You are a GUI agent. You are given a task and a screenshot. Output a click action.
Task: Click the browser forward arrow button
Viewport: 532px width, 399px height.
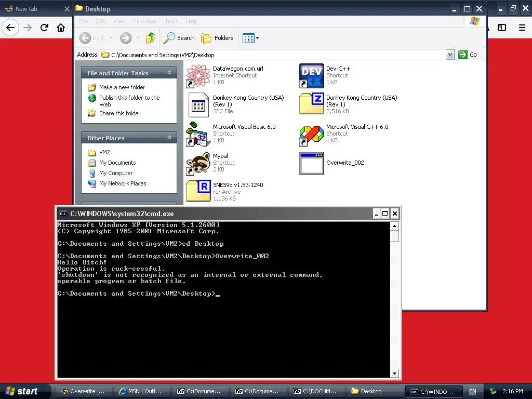pyautogui.click(x=28, y=28)
